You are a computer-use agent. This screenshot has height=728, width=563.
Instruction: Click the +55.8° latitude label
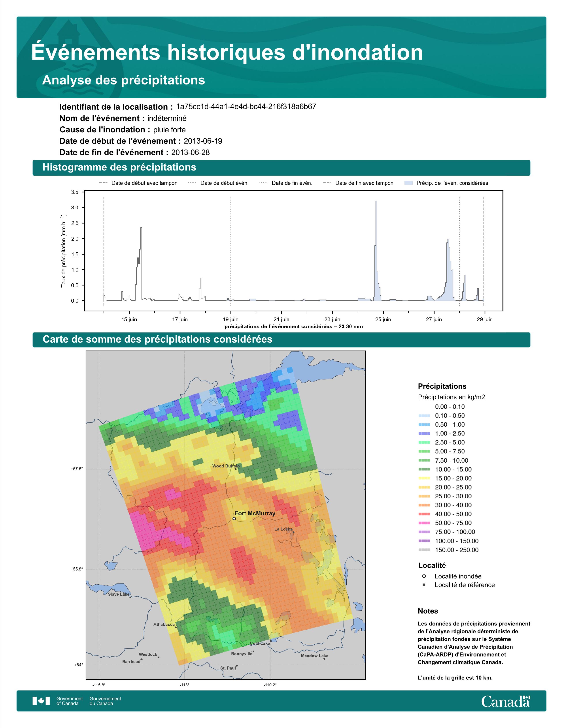coord(77,569)
